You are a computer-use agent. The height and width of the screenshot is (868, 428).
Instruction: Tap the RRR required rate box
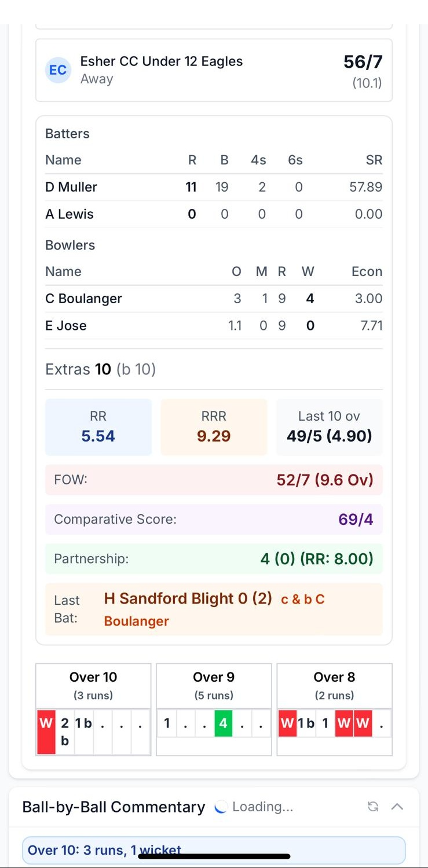click(214, 427)
